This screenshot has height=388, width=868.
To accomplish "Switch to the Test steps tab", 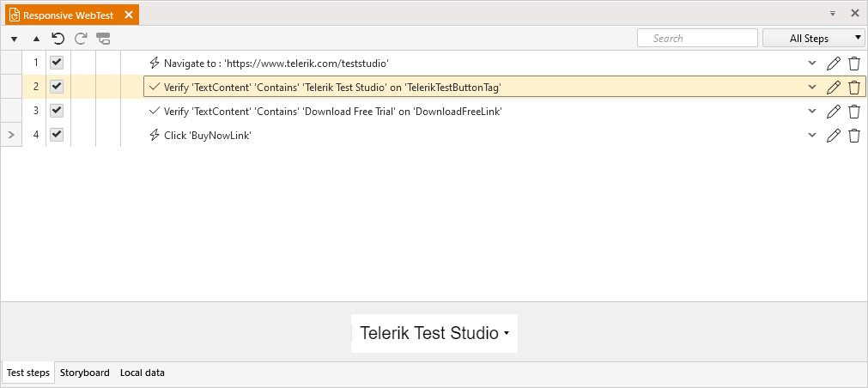I will 28,373.
